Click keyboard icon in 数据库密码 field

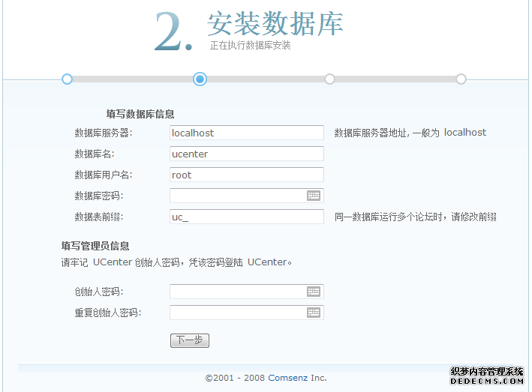pos(314,196)
